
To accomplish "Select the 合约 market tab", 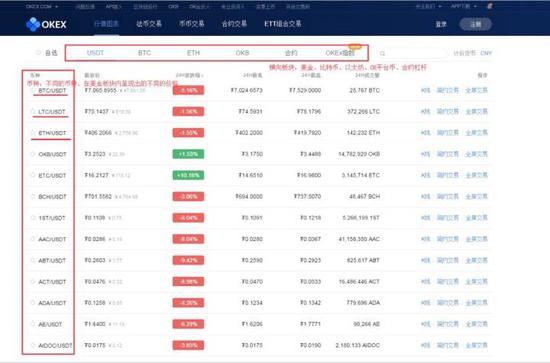I will click(x=291, y=53).
